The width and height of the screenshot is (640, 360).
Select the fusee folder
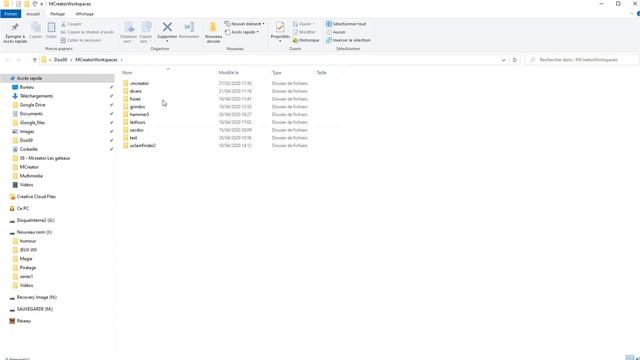[x=135, y=99]
